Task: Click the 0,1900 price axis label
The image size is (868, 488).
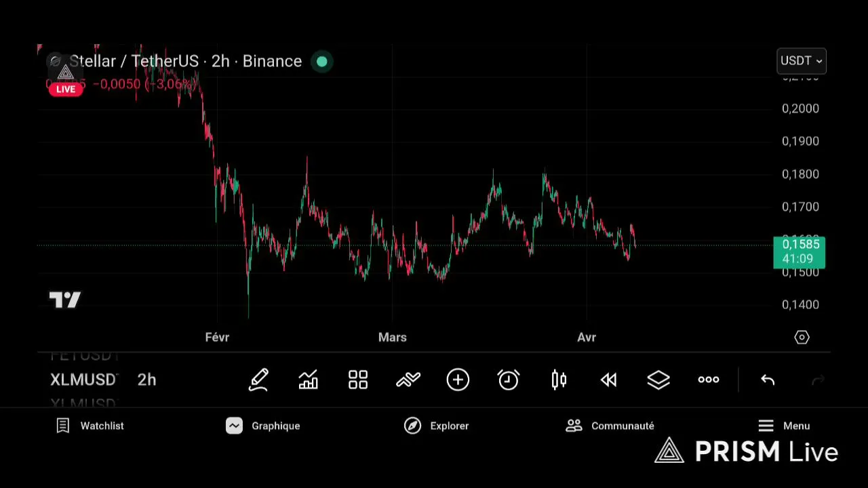Action: (x=800, y=141)
